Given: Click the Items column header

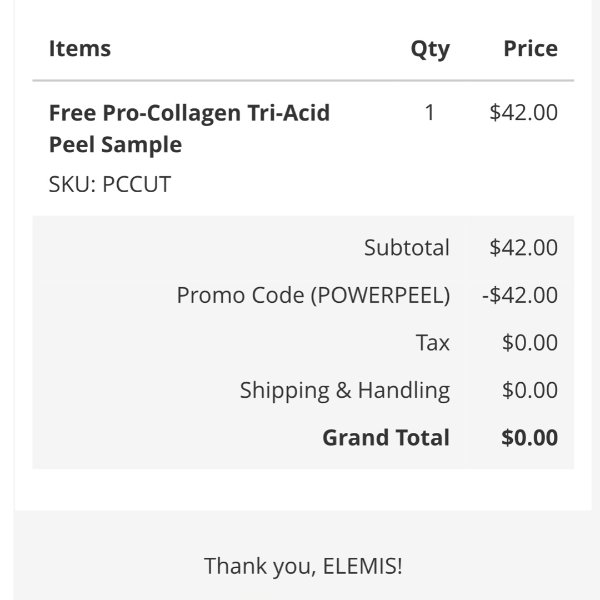Looking at the screenshot, I should point(80,49).
